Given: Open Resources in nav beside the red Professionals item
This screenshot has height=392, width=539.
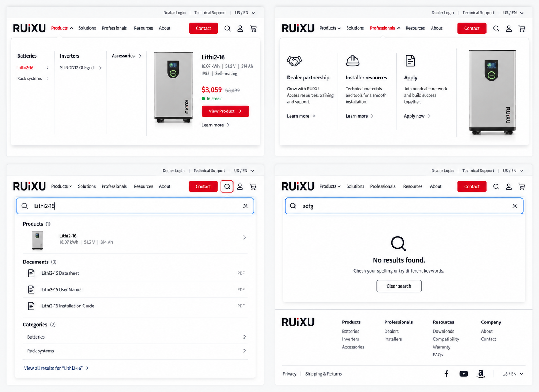Looking at the screenshot, I should click(415, 28).
